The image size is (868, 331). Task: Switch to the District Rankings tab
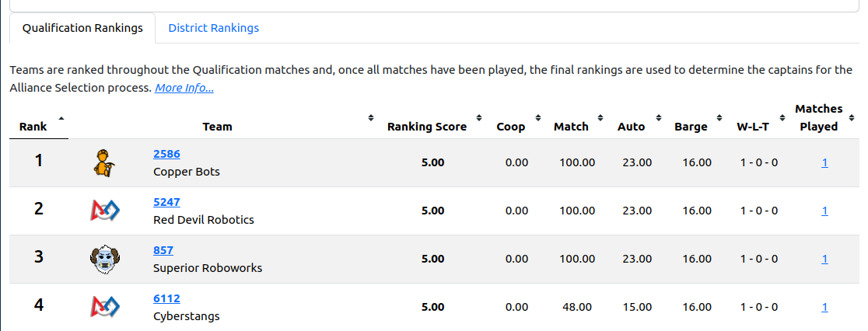click(x=213, y=28)
